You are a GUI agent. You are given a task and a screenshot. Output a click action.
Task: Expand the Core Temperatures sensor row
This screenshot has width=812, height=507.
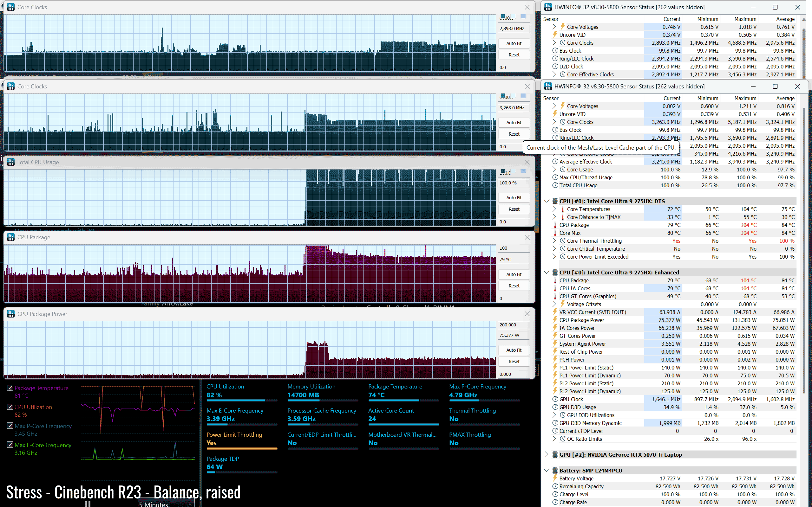coord(554,209)
